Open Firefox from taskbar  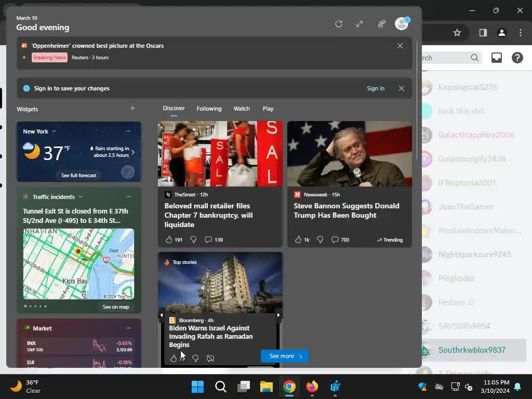pos(312,387)
